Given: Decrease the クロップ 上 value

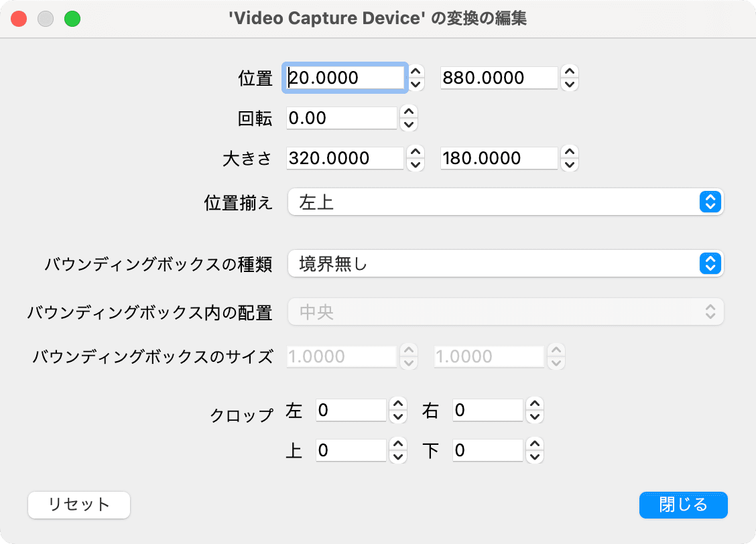Looking at the screenshot, I should point(398,457).
